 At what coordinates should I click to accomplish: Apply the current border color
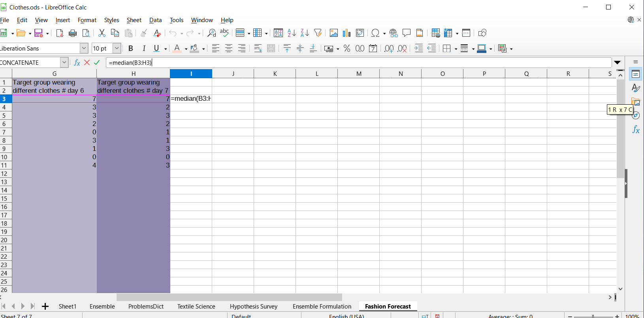482,49
